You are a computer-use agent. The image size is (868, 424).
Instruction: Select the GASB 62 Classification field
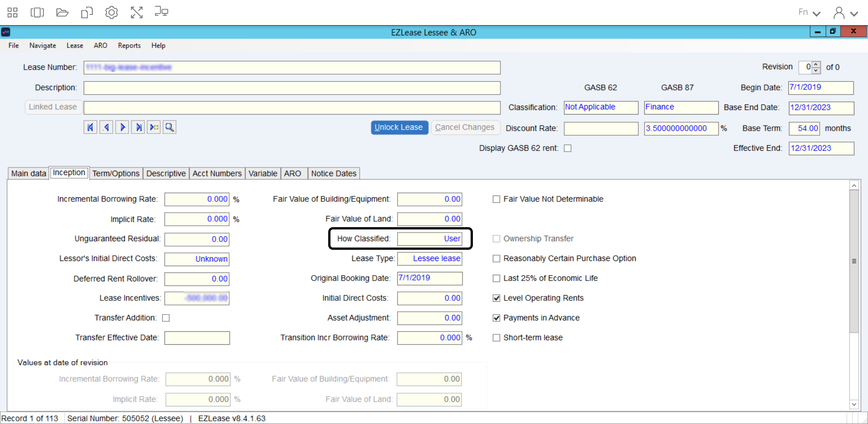tap(601, 107)
